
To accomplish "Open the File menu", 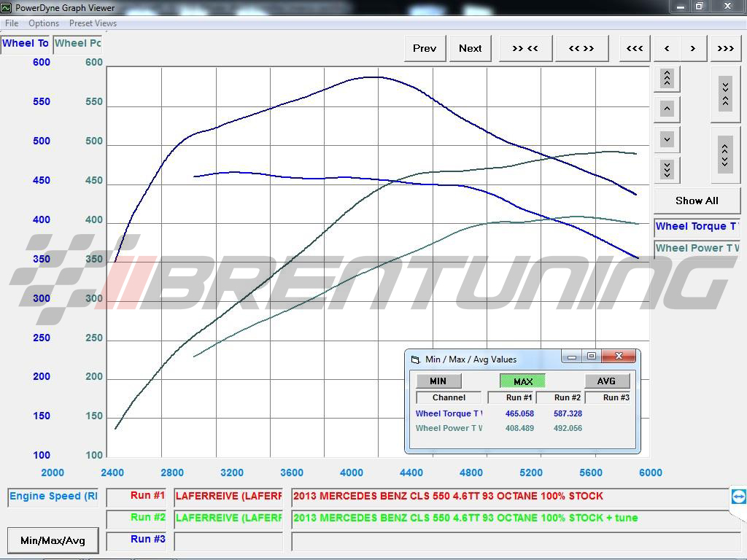I will click(12, 23).
